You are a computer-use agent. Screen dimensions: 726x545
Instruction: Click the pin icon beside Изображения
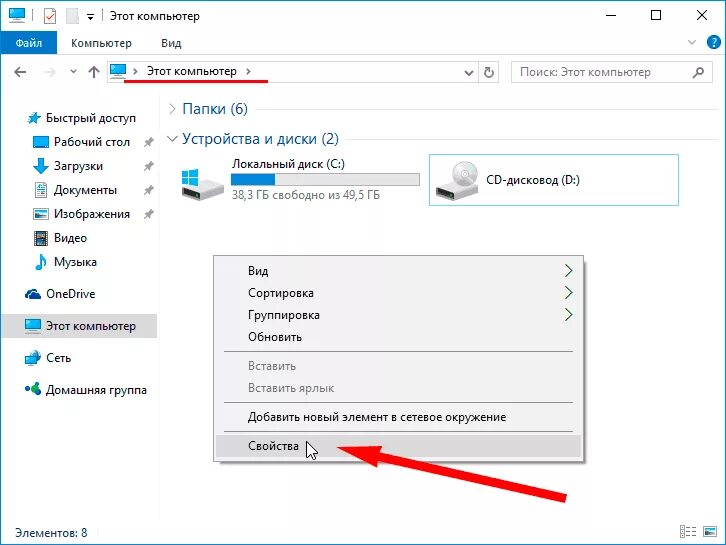(x=149, y=214)
